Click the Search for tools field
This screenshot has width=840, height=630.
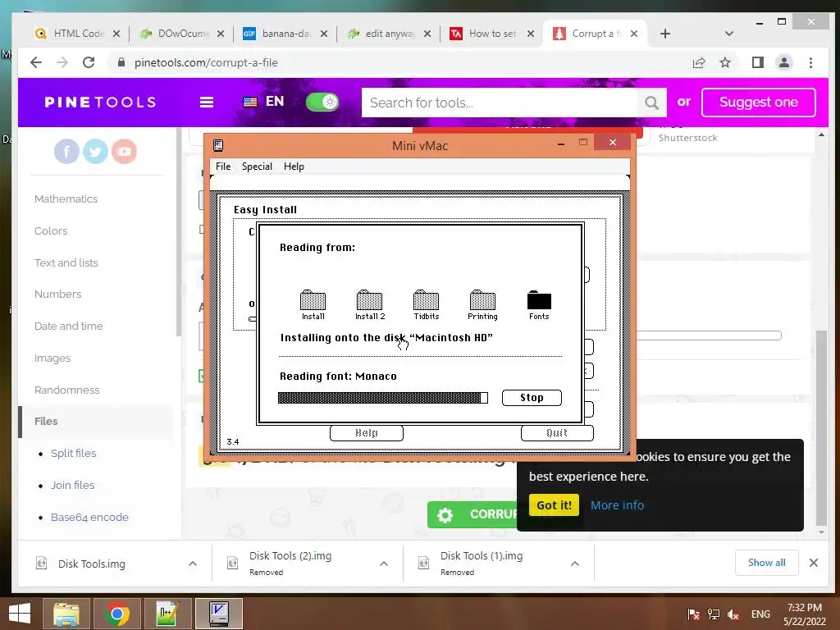point(500,103)
